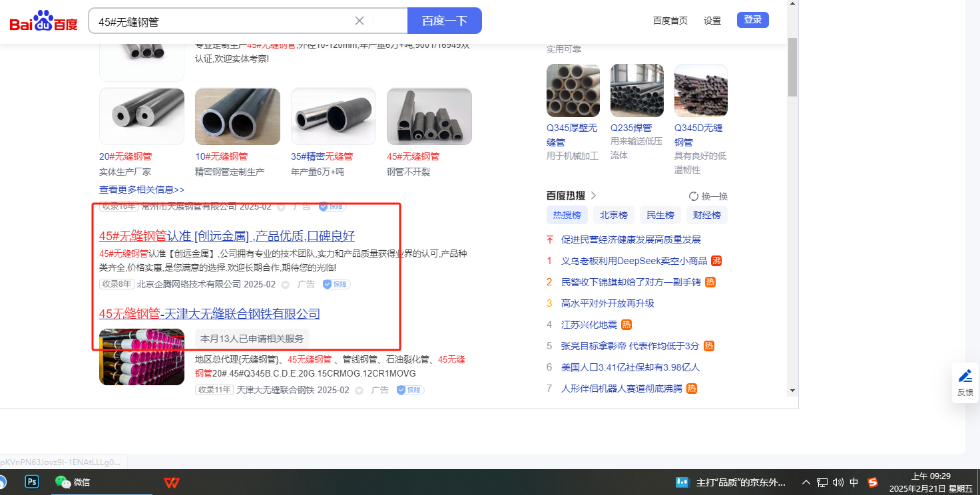Image resolution: width=980 pixels, height=495 pixels.
Task: Open hot topic 张亮目标拿影帝 代表作均低于3分
Action: click(630, 346)
